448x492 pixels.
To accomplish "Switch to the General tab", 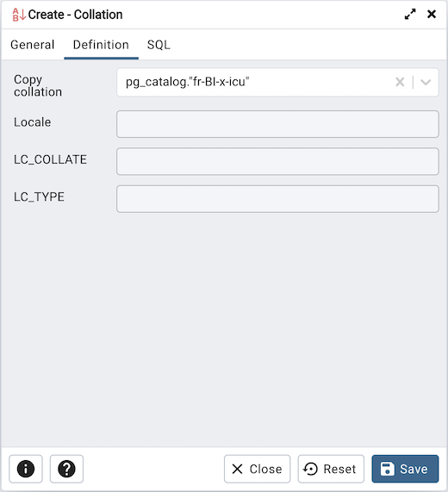I will tap(33, 45).
